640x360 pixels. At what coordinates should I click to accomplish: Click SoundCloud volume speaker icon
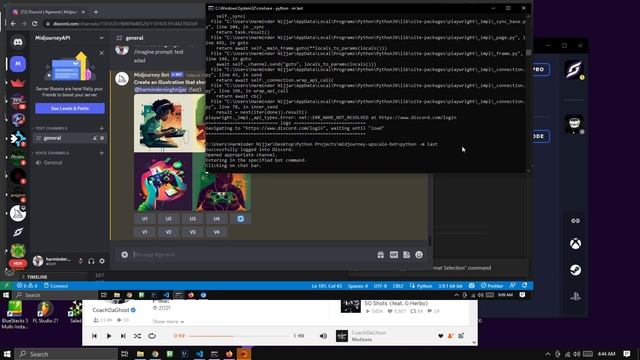coord(323,336)
